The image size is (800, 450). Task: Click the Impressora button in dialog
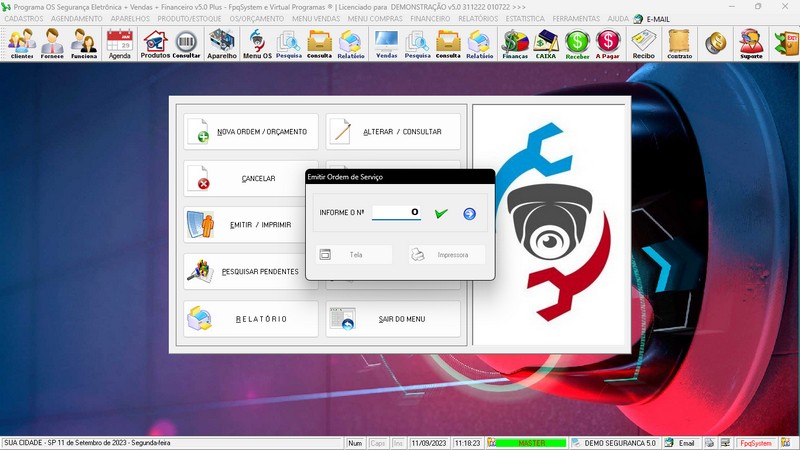point(446,255)
